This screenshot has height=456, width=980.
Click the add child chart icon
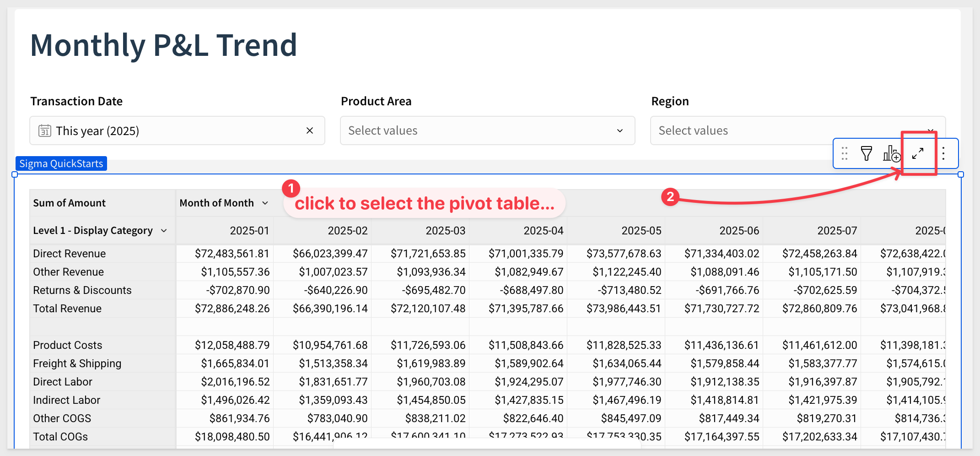pyautogui.click(x=891, y=153)
